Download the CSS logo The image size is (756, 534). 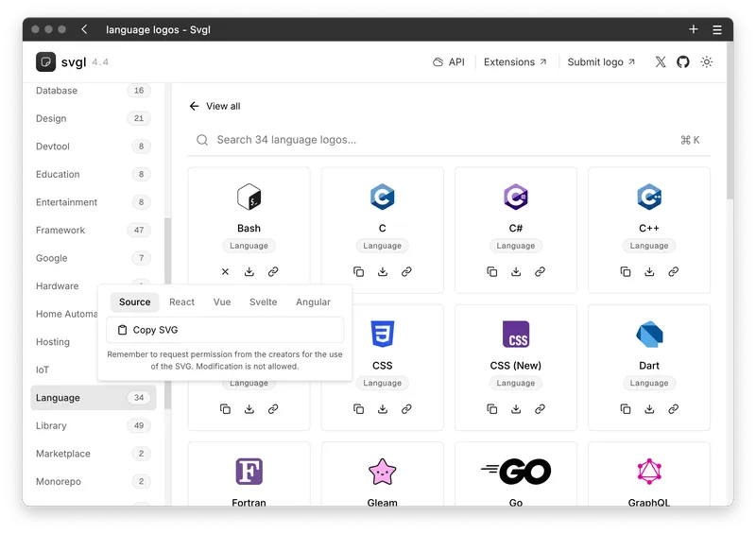pyautogui.click(x=383, y=409)
